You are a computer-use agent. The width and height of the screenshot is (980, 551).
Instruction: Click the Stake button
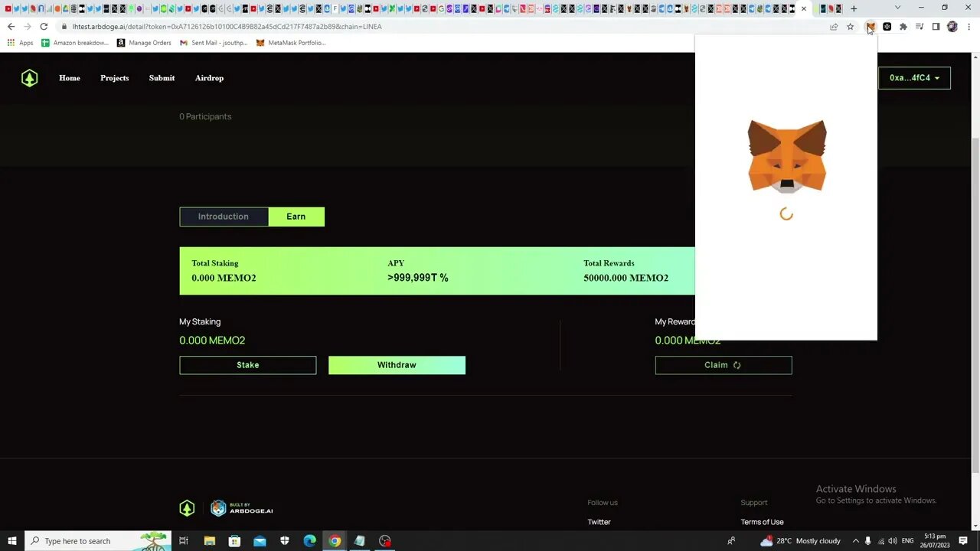click(248, 365)
